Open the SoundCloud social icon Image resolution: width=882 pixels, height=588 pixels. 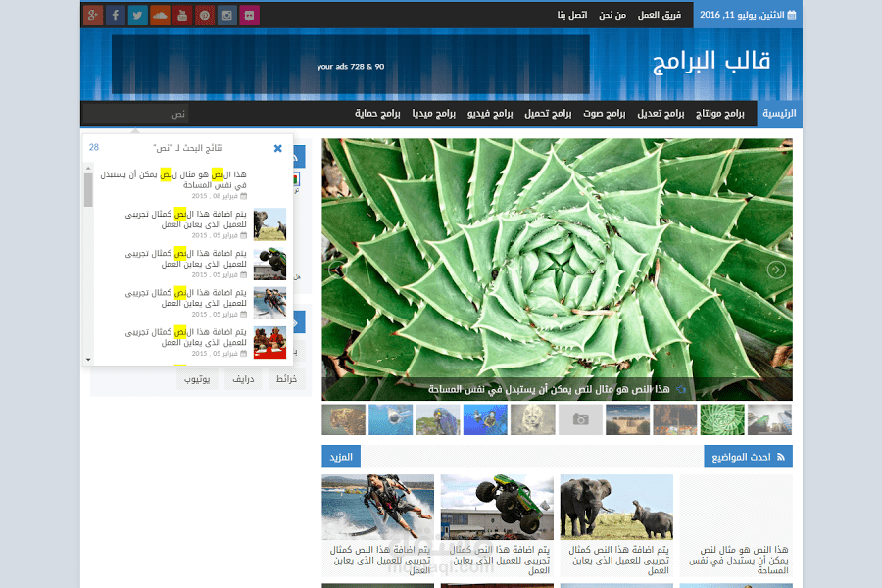click(x=161, y=16)
